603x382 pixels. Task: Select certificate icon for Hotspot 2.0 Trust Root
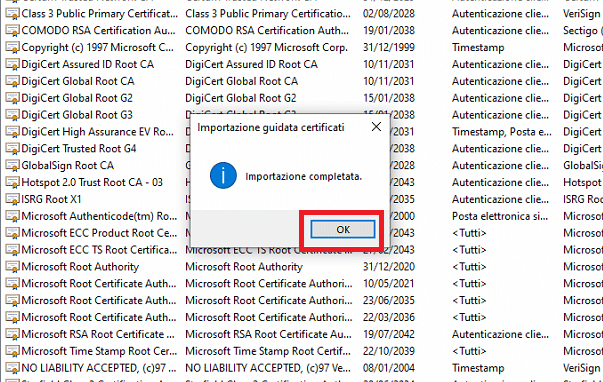(x=12, y=182)
